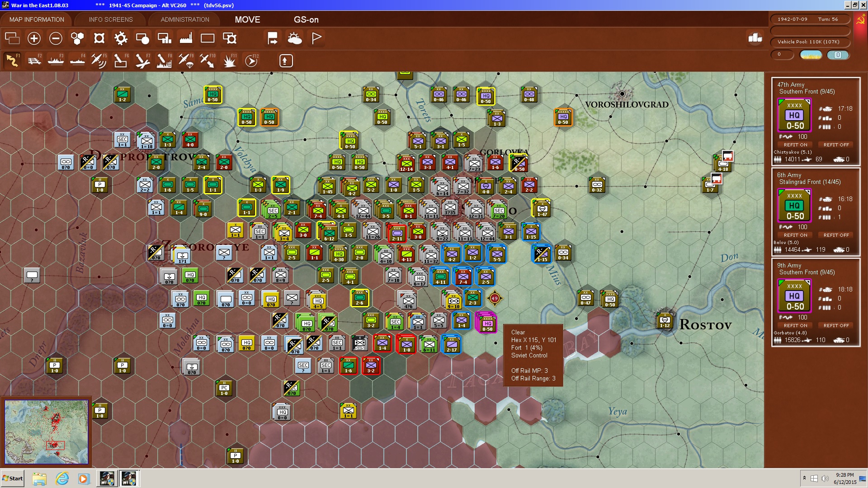The width and height of the screenshot is (868, 488).
Task: Select the 47th Army HQ counter in panel
Action: (794, 115)
